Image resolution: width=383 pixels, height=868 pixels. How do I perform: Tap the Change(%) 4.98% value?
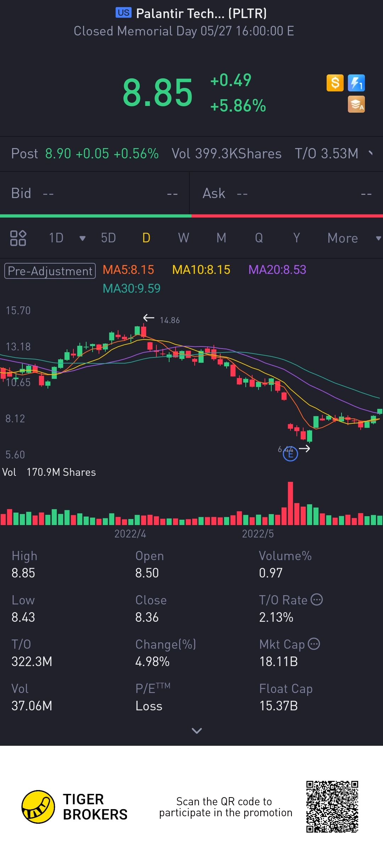[x=152, y=661]
